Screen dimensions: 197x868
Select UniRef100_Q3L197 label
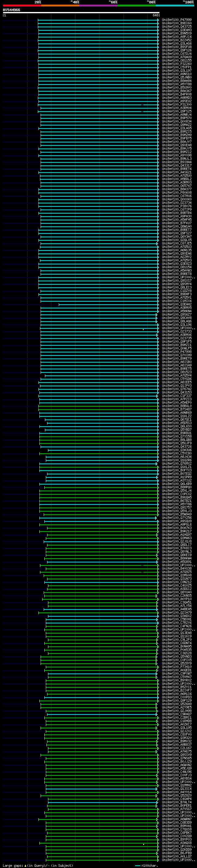pyautogui.click(x=177, y=71)
